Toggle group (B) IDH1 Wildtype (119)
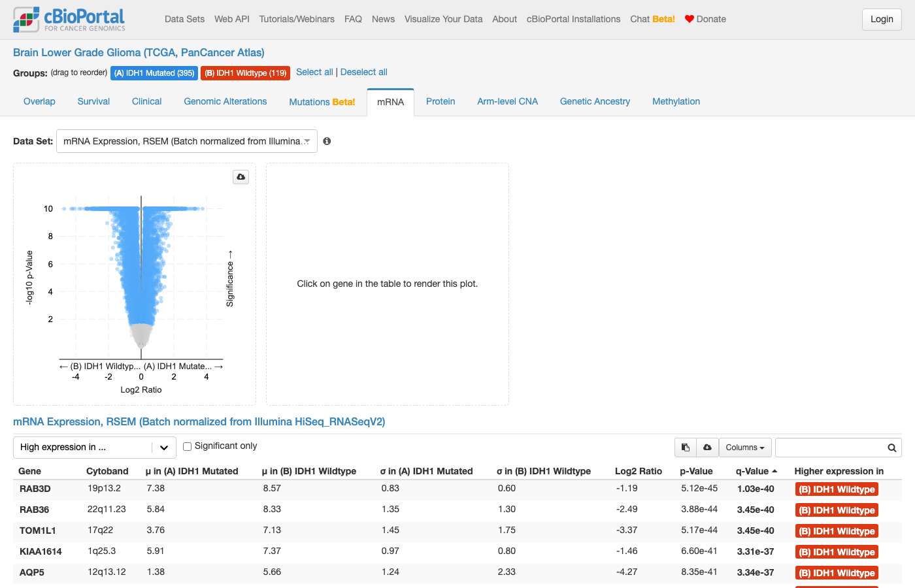 (246, 73)
